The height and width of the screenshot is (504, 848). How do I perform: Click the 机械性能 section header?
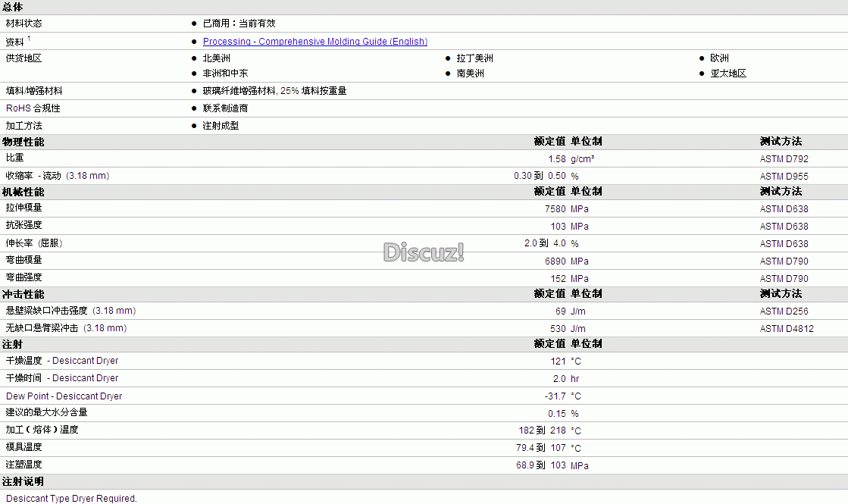23,192
